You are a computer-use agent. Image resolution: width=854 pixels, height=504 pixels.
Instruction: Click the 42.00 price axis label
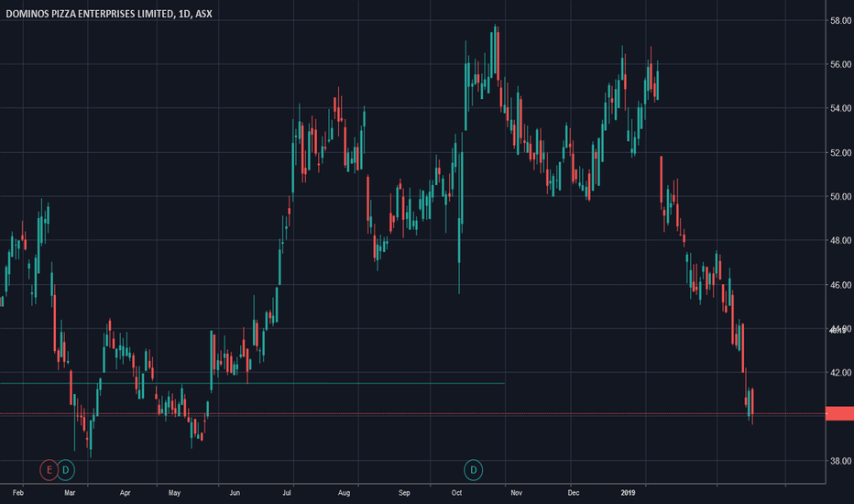840,373
